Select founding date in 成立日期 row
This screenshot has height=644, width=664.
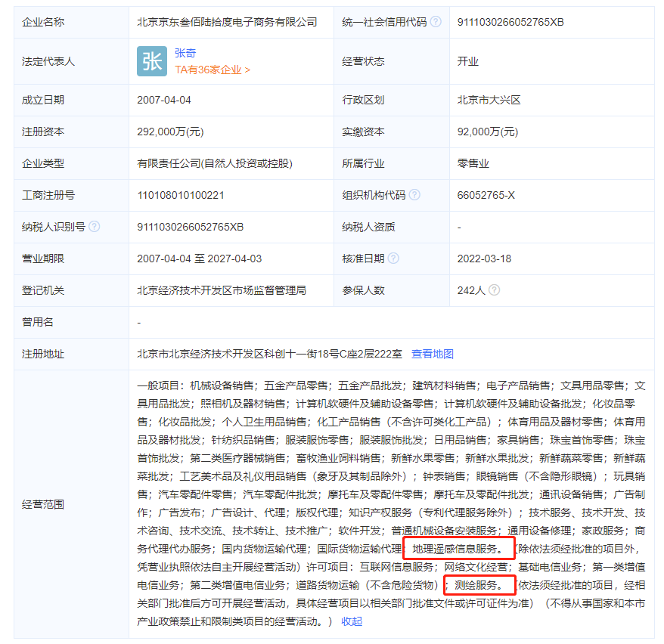tap(164, 100)
